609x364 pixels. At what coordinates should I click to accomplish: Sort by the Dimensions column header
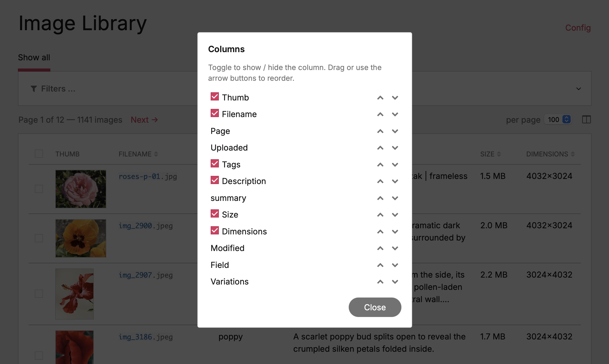[550, 154]
